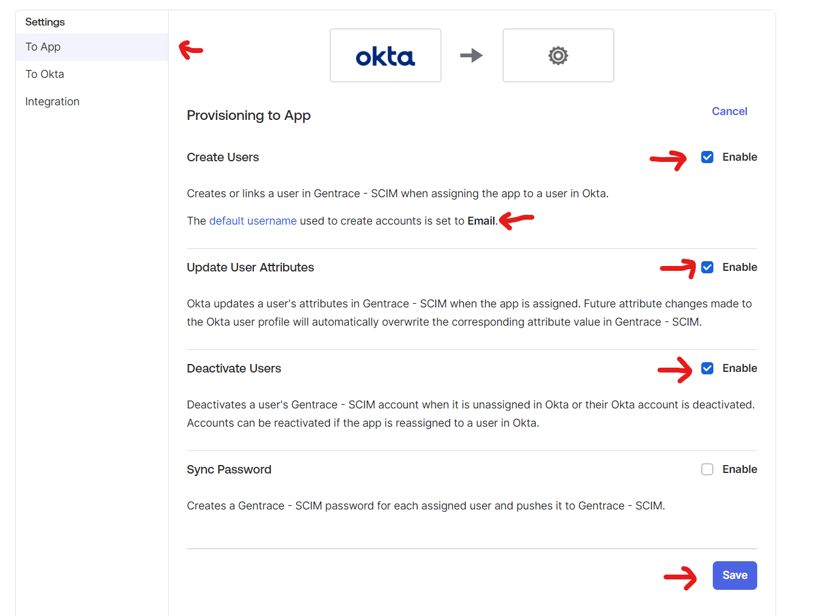Click the Settings panel header

(x=44, y=22)
